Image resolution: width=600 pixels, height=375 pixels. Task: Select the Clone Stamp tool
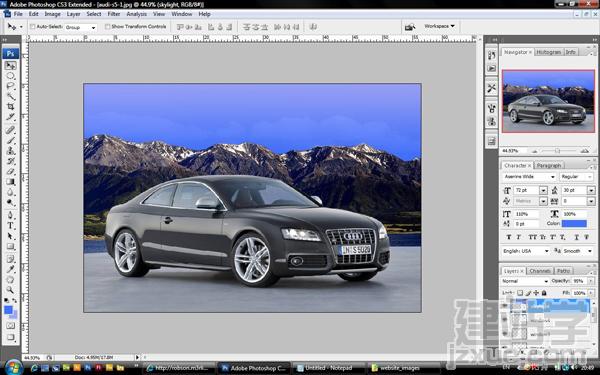10,151
